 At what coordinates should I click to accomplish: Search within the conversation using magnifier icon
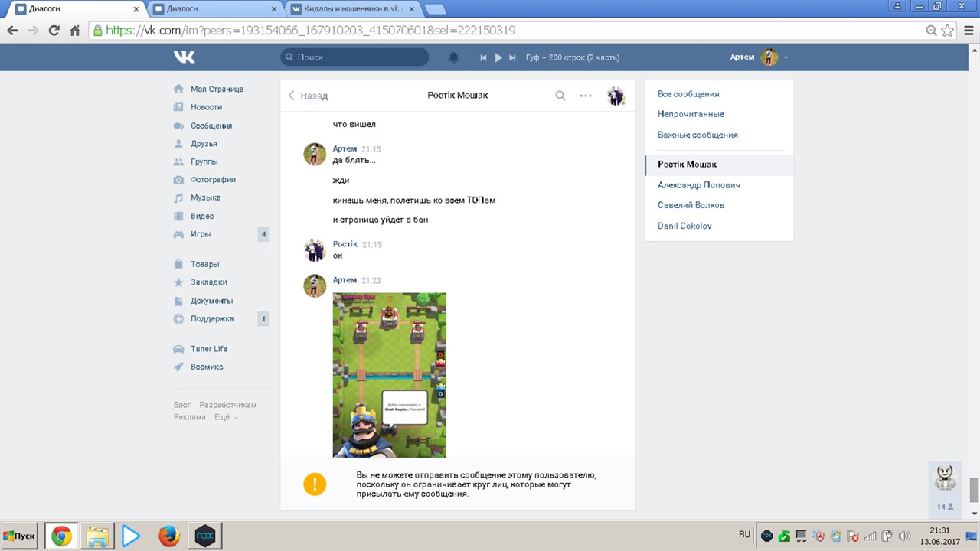[x=560, y=96]
